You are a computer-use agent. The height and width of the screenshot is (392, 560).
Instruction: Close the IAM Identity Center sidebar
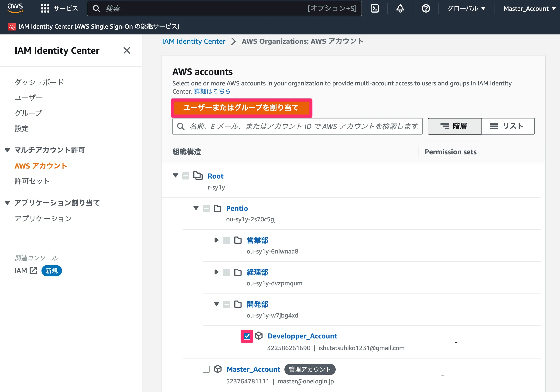point(126,51)
